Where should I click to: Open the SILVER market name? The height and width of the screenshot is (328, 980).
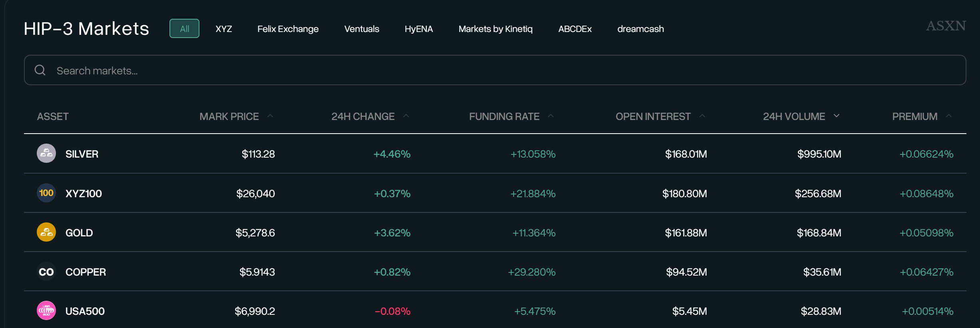pos(82,154)
